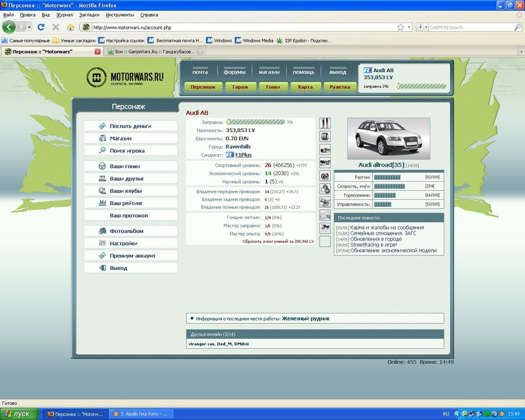The image size is (525, 420).
Task: Click the steering wheel icon beside Ваши гонки
Action: [102, 166]
